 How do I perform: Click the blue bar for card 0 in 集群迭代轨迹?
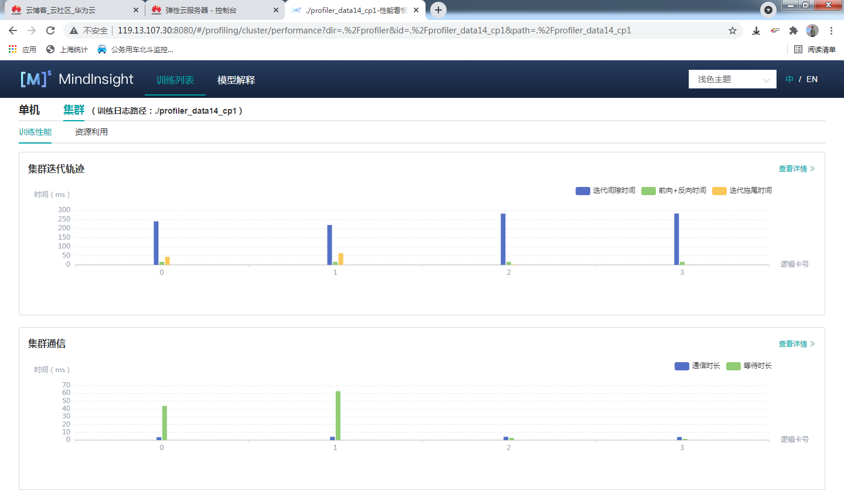pos(156,243)
